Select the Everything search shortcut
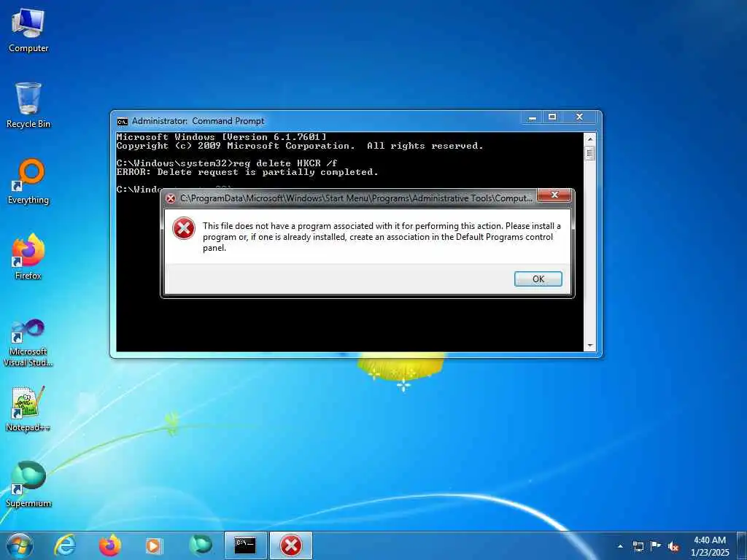The image size is (747, 560). (28, 182)
